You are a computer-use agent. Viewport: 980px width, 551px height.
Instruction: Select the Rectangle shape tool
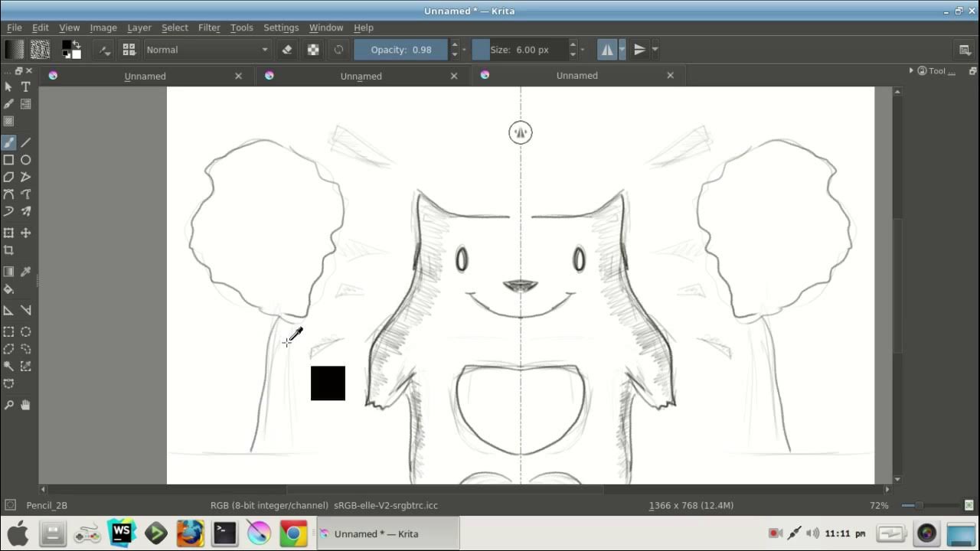coord(8,160)
